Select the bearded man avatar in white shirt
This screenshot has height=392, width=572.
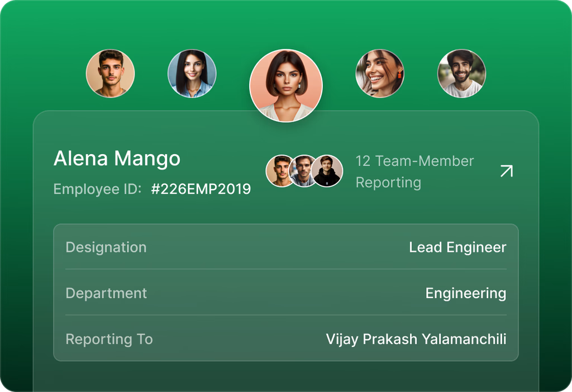point(461,73)
